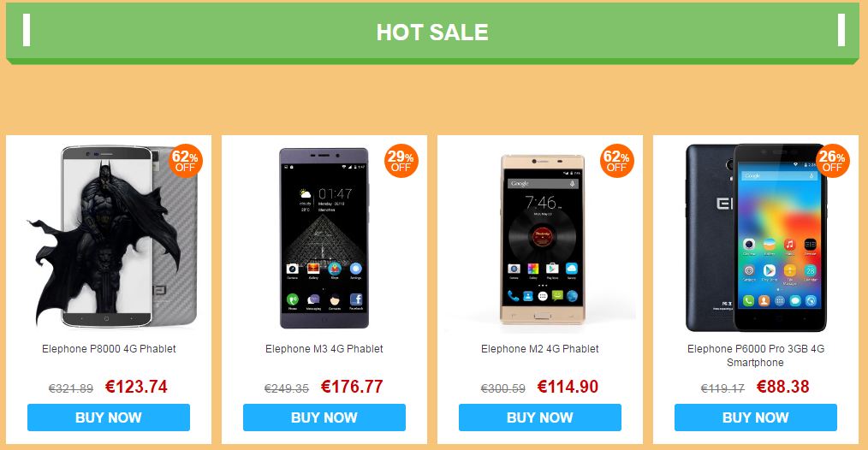
Task: Click BUY NOW for the P6000 Pro
Action: click(x=756, y=417)
